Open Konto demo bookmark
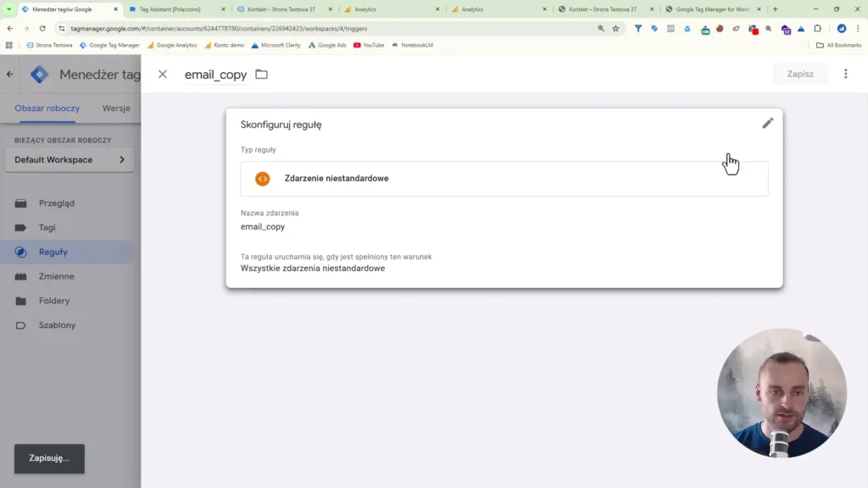 coord(224,46)
